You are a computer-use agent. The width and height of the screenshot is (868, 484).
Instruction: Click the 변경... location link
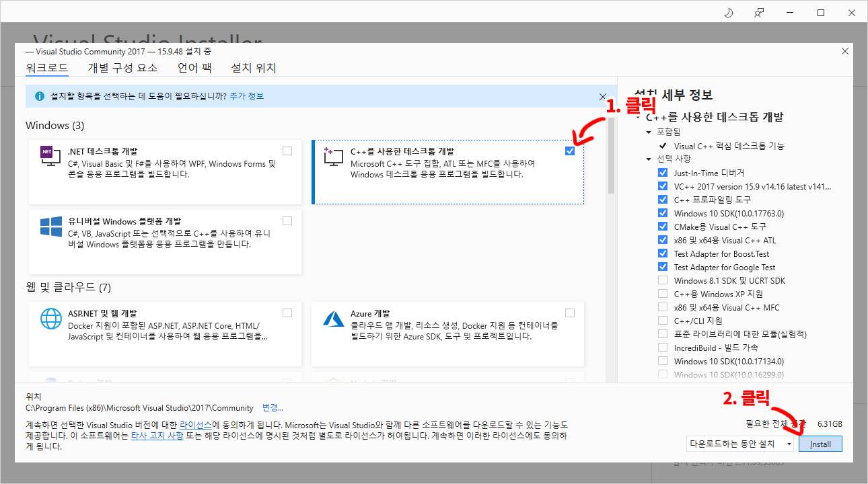pos(273,407)
